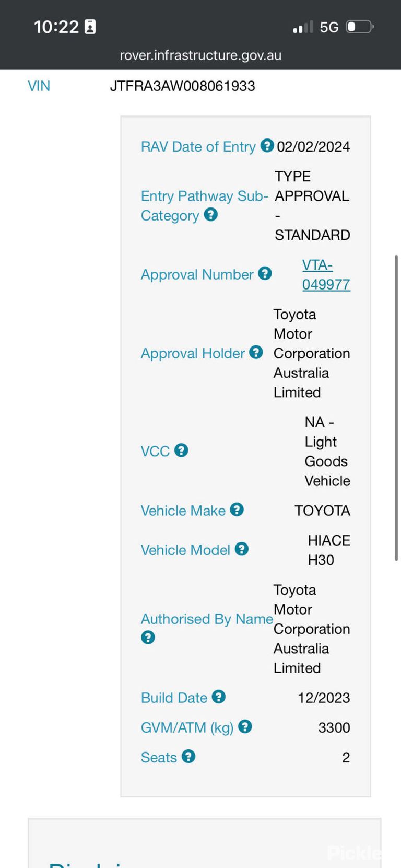Select the VIN number JTFRA3AW008061933
This screenshot has width=401, height=868.
[182, 86]
